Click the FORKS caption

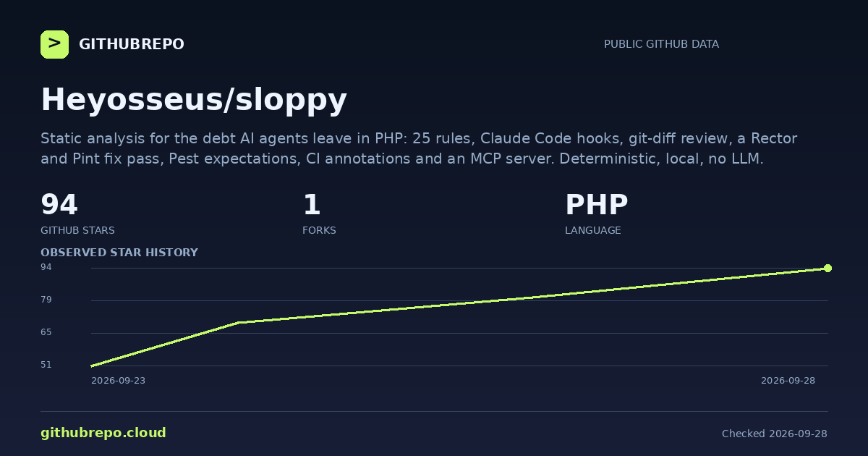(319, 230)
